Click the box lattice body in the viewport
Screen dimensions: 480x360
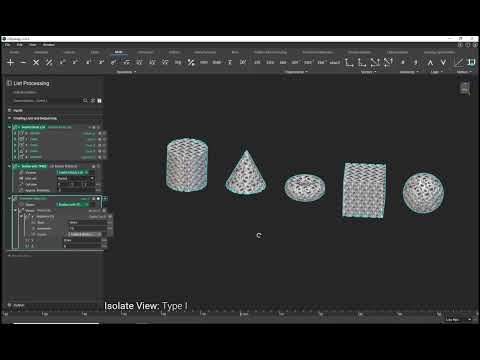(x=364, y=190)
